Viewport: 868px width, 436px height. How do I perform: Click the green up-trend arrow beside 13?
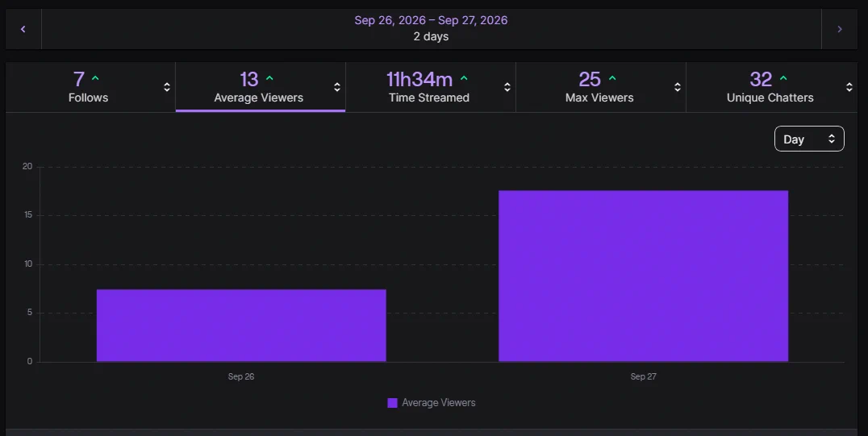pyautogui.click(x=269, y=78)
